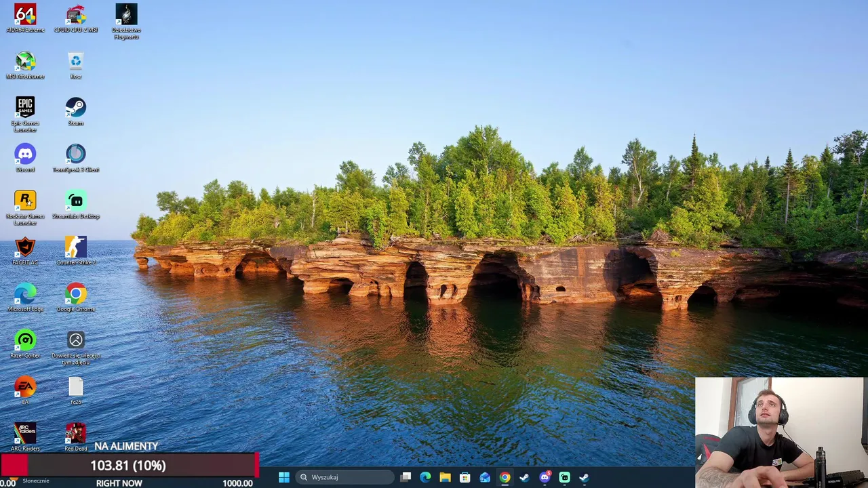Open the Google Chrome desktop shortcut
868x488 pixels.
pyautogui.click(x=76, y=298)
